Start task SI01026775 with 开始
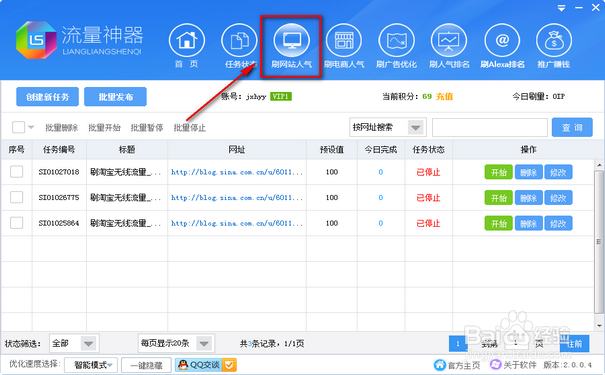The image size is (605, 375). (x=499, y=198)
